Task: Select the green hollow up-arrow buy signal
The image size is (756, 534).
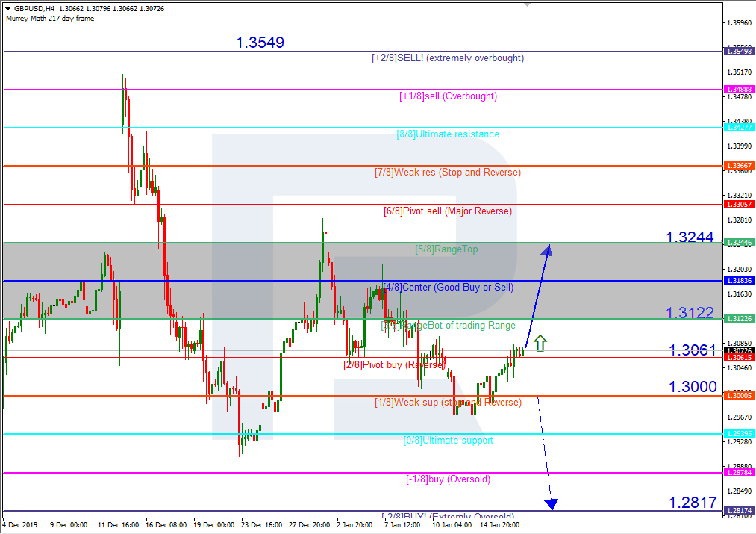Action: point(540,343)
